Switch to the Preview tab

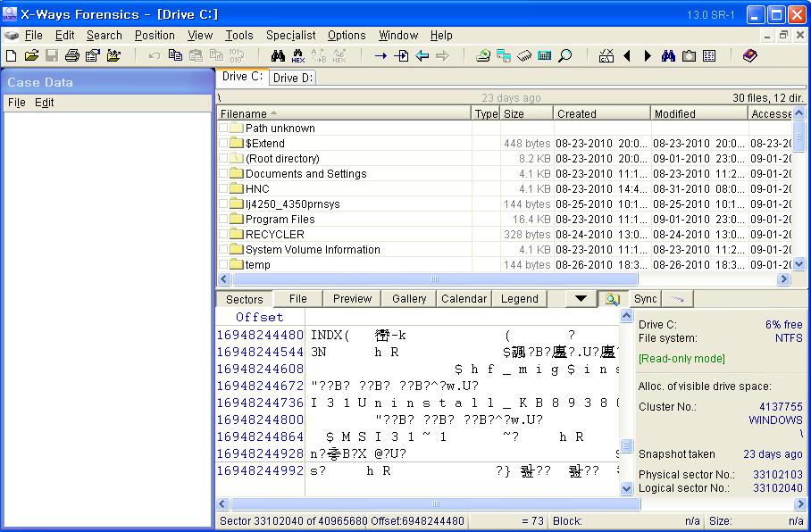[x=352, y=299]
